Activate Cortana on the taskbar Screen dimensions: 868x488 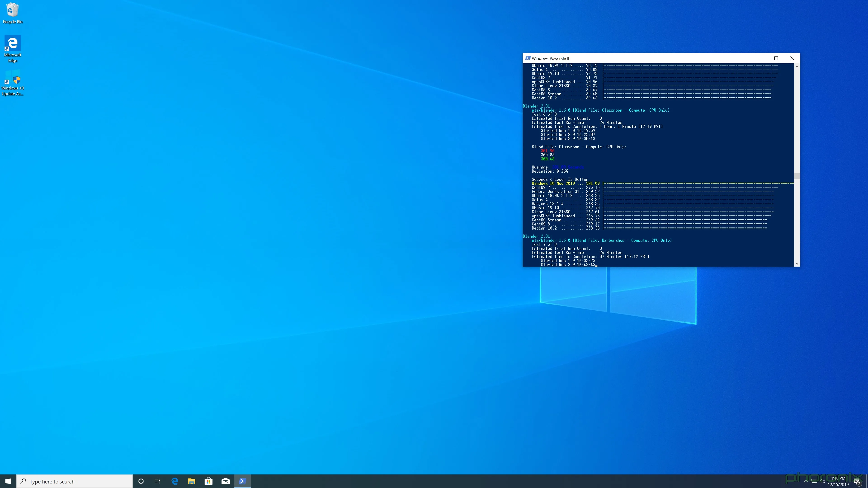pos(141,481)
